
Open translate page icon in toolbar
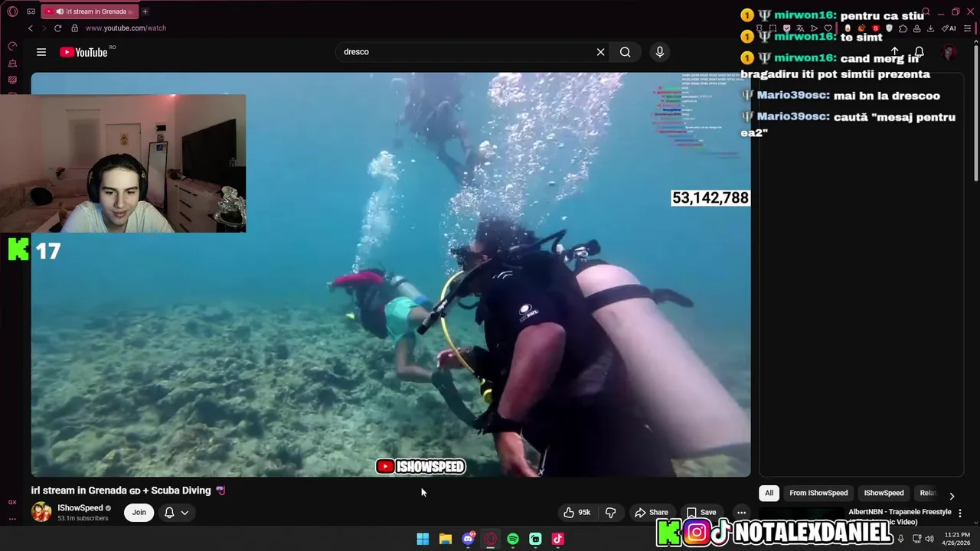800,28
